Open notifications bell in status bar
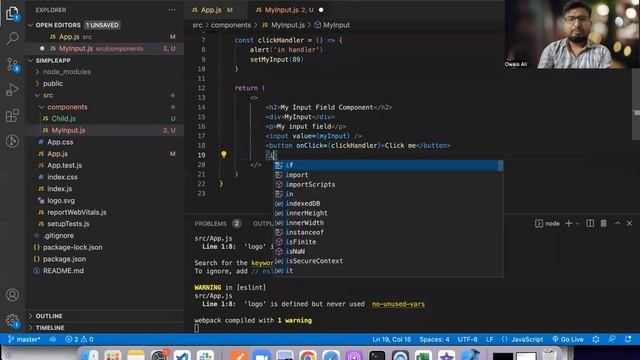Screen dimensions: 640x360 pos(628,339)
